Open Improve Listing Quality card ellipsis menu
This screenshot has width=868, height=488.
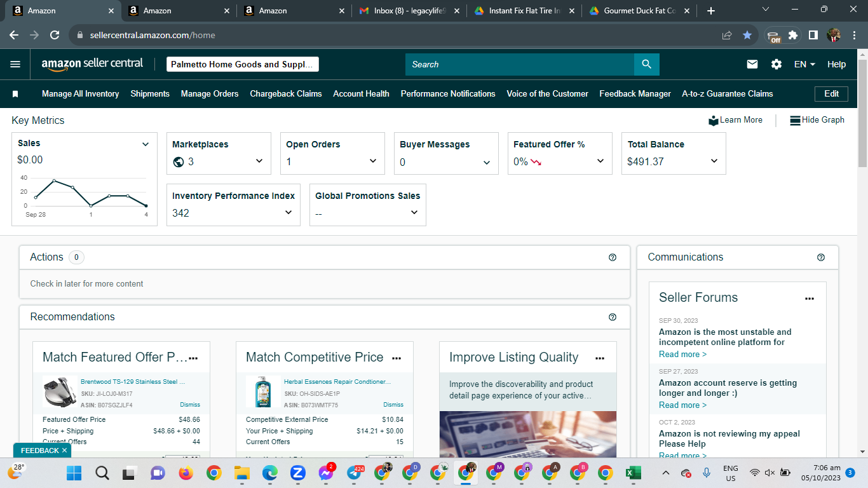pyautogui.click(x=600, y=358)
